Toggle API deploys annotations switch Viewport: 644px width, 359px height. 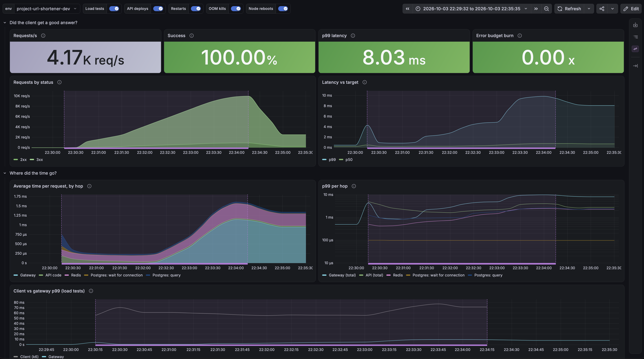158,8
